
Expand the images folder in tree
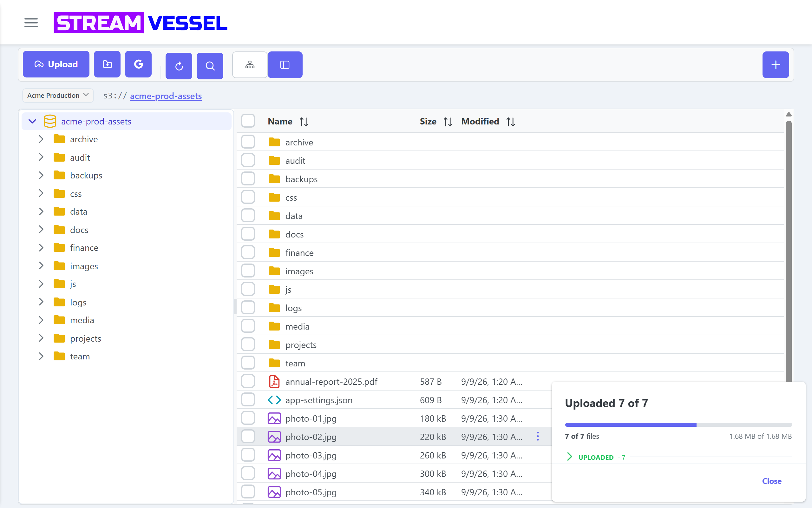41,266
